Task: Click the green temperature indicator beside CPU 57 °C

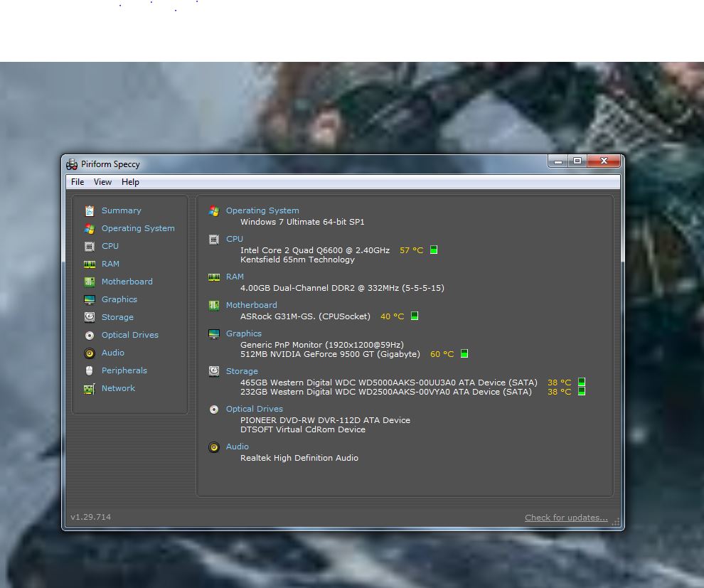Action: (434, 250)
